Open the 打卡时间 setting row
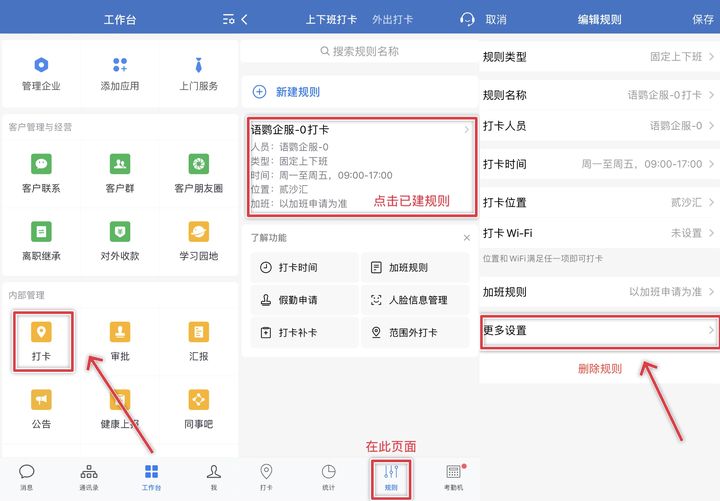The width and height of the screenshot is (720, 501). [x=599, y=164]
